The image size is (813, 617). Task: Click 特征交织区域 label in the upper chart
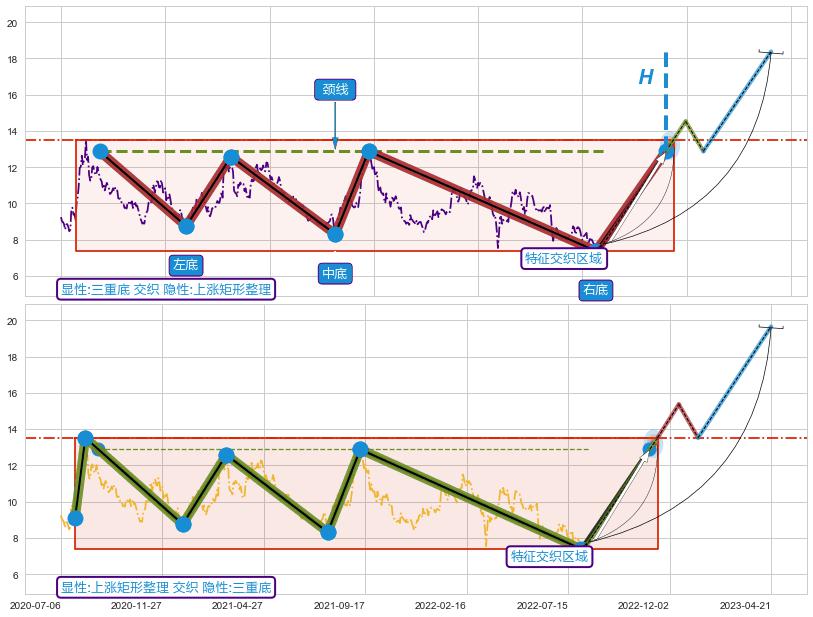click(x=565, y=259)
